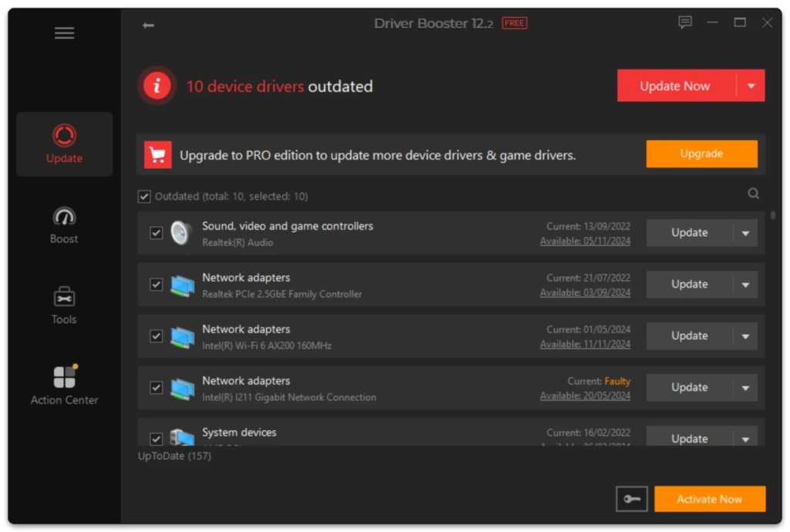Viewport: 790px width, 532px height.
Task: Click the Activate Now button
Action: [709, 500]
